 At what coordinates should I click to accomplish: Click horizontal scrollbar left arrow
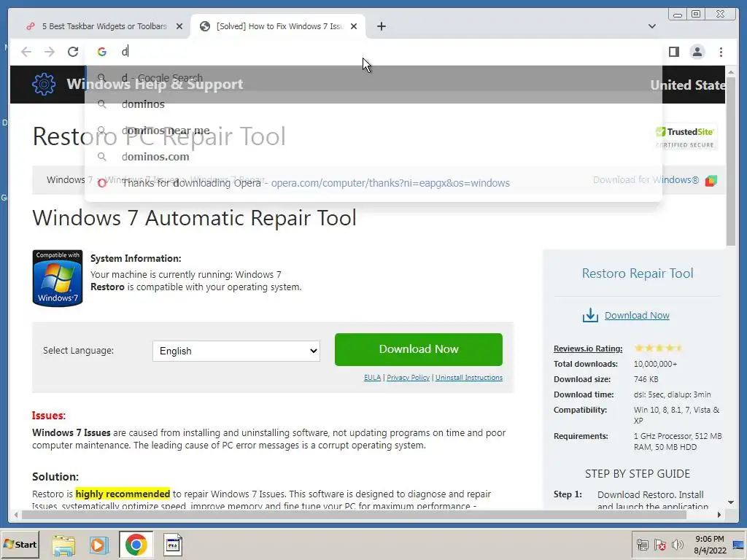(x=16, y=515)
